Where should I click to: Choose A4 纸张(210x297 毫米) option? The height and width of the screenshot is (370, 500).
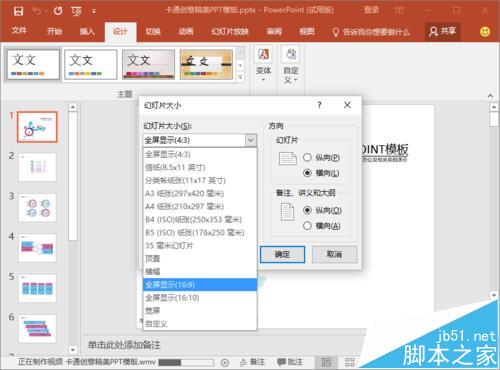200,206
